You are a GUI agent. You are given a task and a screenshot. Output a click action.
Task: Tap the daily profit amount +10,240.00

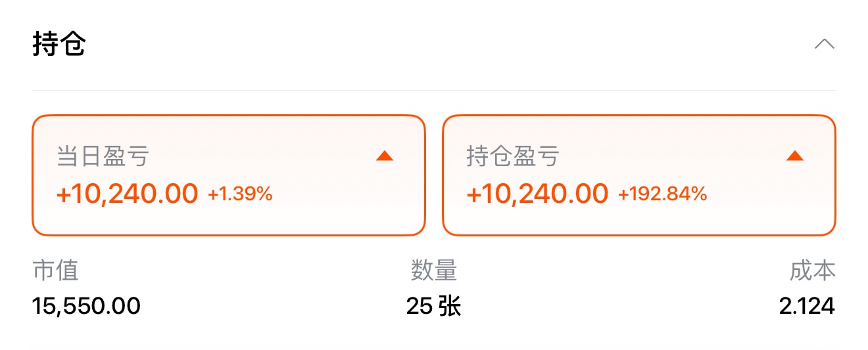pos(128,194)
